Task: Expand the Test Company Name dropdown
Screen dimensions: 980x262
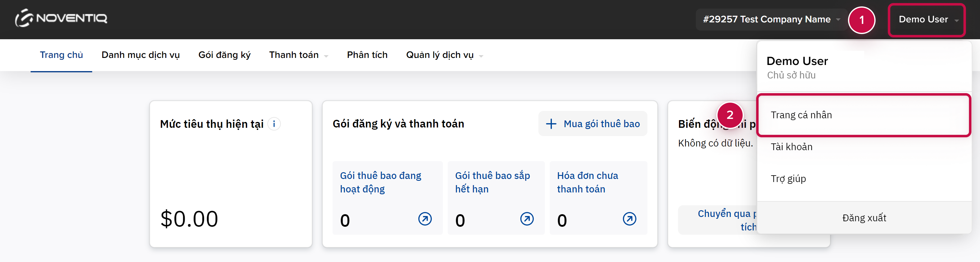Action: coord(771,19)
